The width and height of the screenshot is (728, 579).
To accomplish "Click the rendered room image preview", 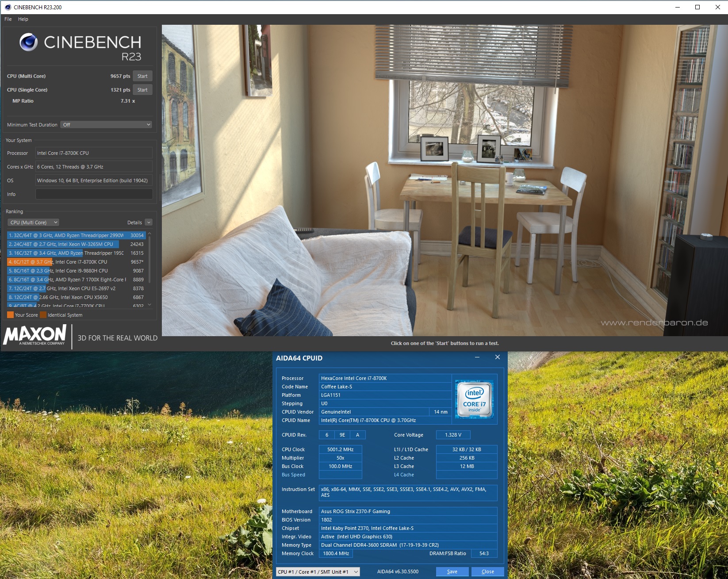I will coord(444,180).
